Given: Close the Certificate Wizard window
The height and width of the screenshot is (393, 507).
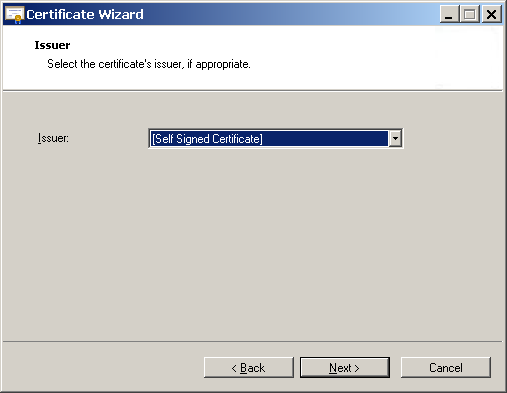Looking at the screenshot, I should click(491, 14).
